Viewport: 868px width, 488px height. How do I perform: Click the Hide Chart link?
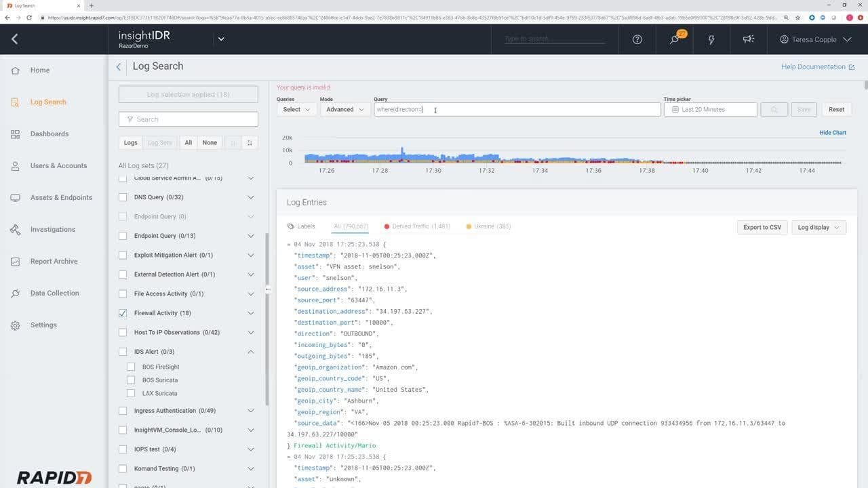pos(833,133)
